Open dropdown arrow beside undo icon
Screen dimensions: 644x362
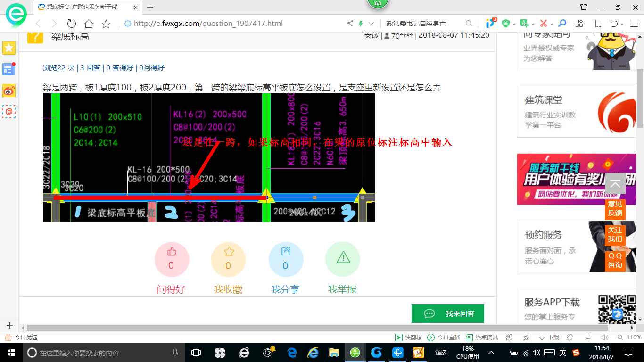[622, 24]
